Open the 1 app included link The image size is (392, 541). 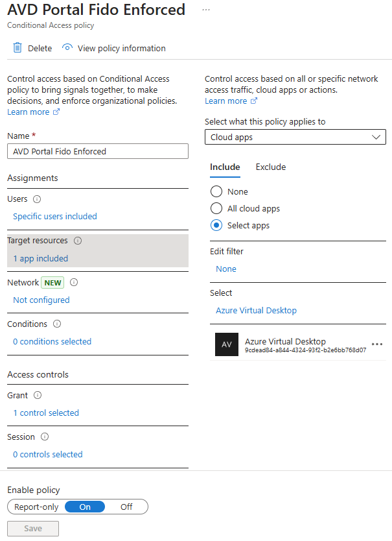click(x=40, y=258)
